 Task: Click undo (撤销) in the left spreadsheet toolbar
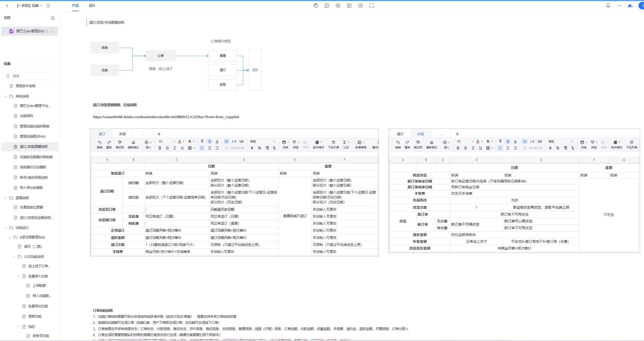[100, 144]
